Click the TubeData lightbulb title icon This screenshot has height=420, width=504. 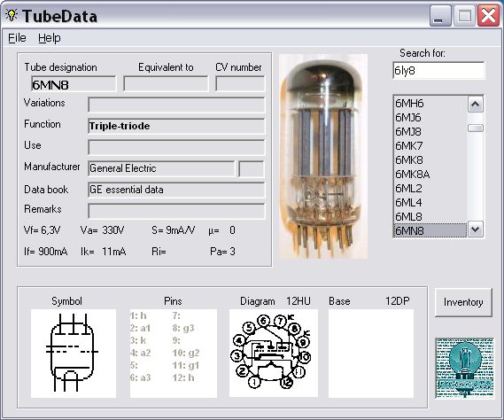[12, 15]
